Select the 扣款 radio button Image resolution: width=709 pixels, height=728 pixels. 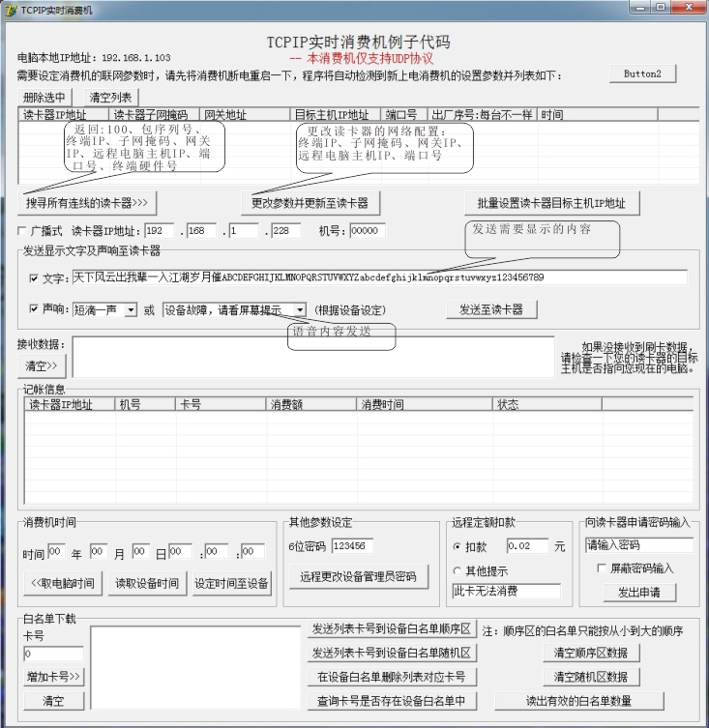click(458, 546)
